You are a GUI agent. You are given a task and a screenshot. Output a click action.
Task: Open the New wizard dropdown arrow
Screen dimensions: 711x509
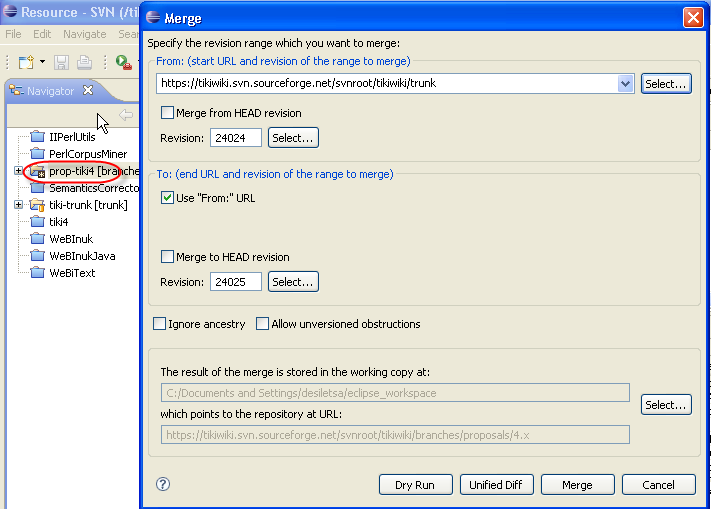tap(42, 62)
